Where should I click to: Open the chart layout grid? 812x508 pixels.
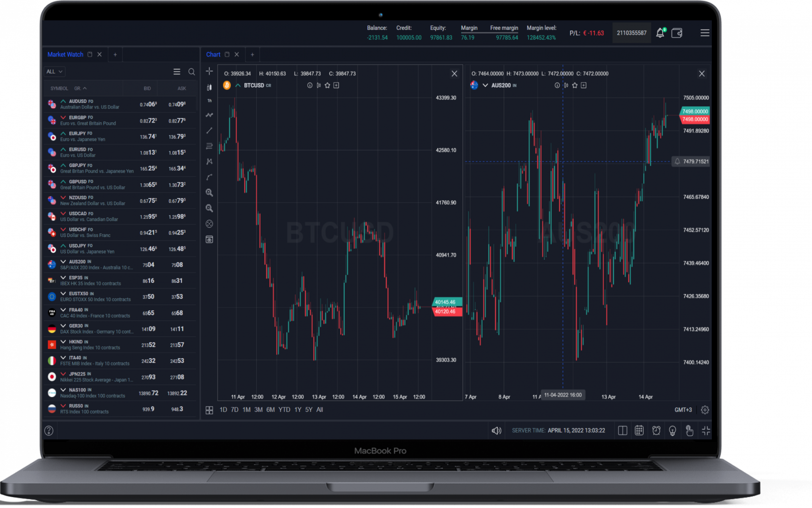[209, 410]
